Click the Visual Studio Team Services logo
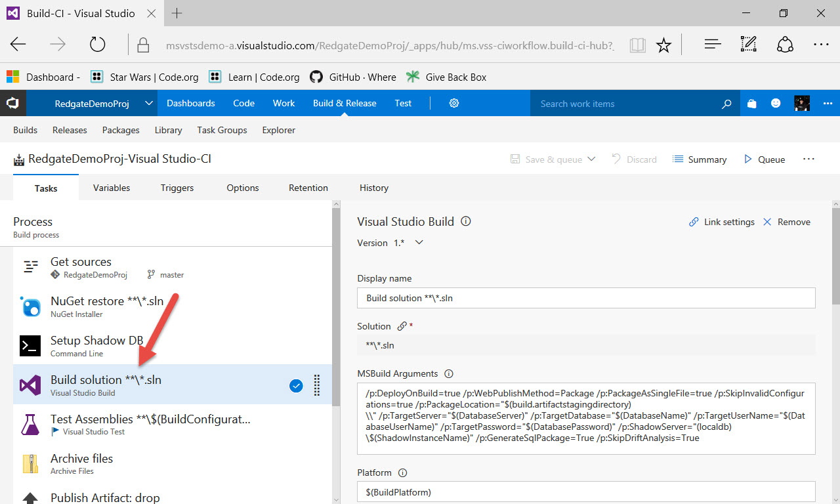This screenshot has height=504, width=840. point(12,103)
